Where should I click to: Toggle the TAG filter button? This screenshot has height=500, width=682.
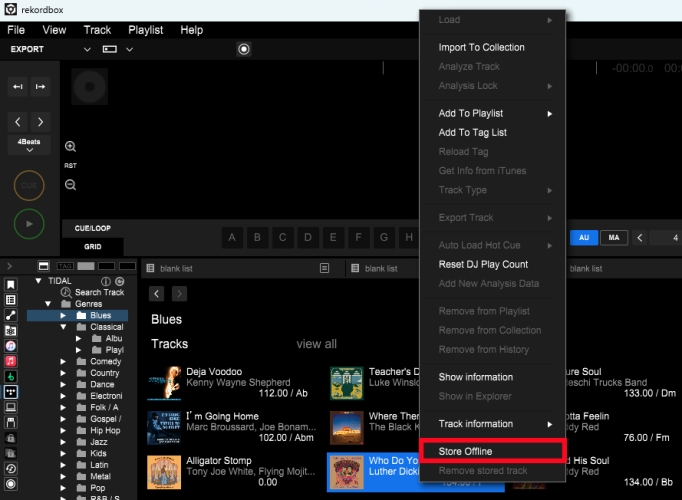(65, 266)
